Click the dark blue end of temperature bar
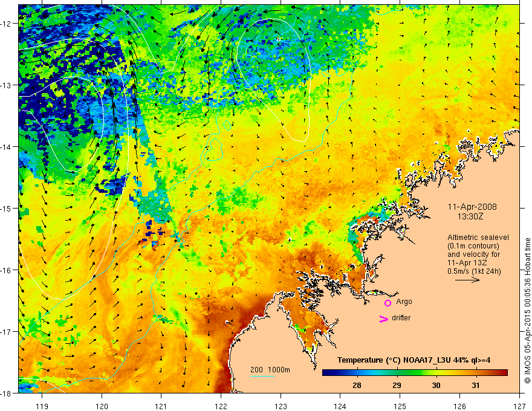 point(326,373)
